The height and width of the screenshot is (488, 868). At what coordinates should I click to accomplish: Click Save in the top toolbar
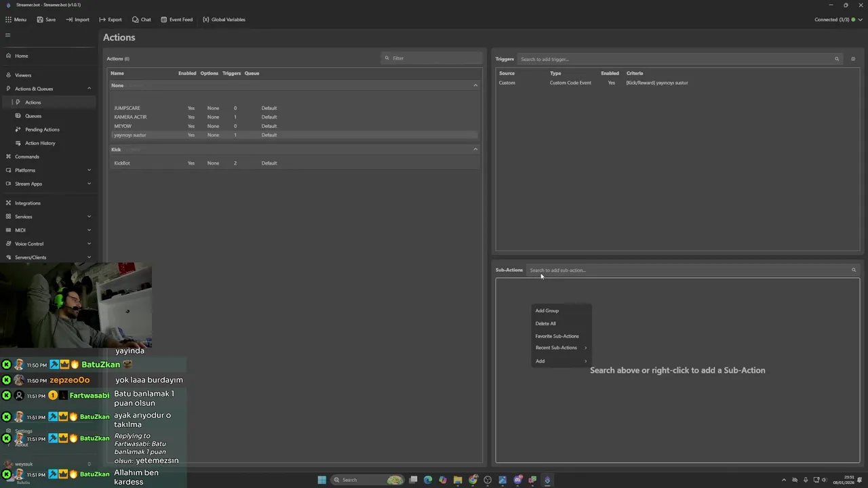(x=46, y=20)
